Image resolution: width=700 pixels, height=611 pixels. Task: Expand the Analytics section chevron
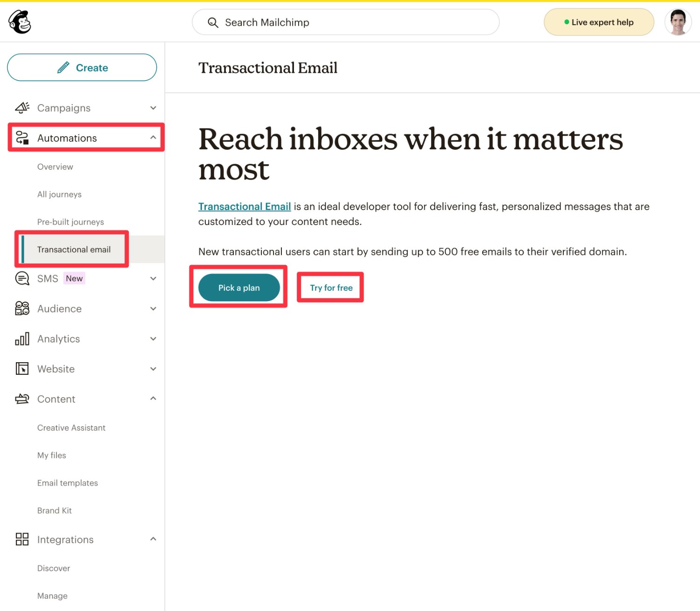(153, 339)
